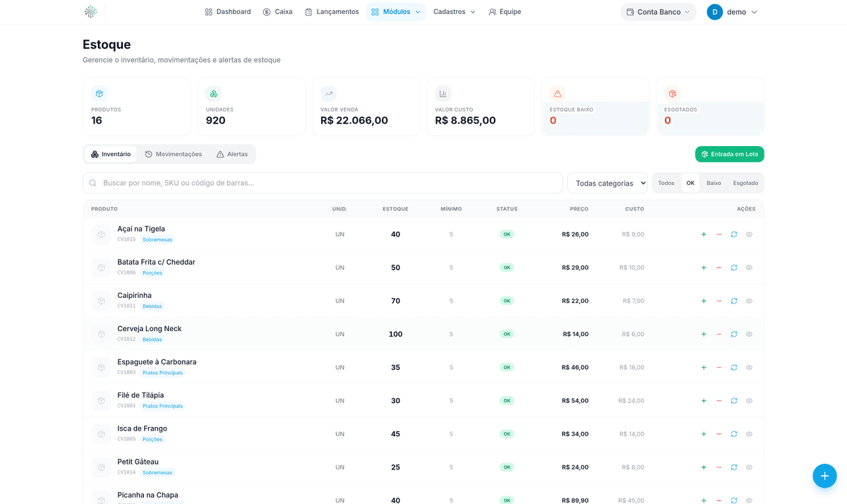The width and height of the screenshot is (847, 504).
Task: Go to Dashboard in the top navigation
Action: tap(228, 12)
